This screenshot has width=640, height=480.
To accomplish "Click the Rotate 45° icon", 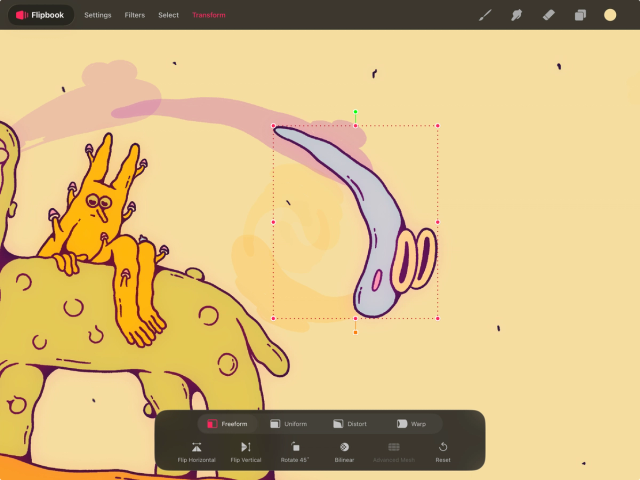I will click(x=295, y=447).
